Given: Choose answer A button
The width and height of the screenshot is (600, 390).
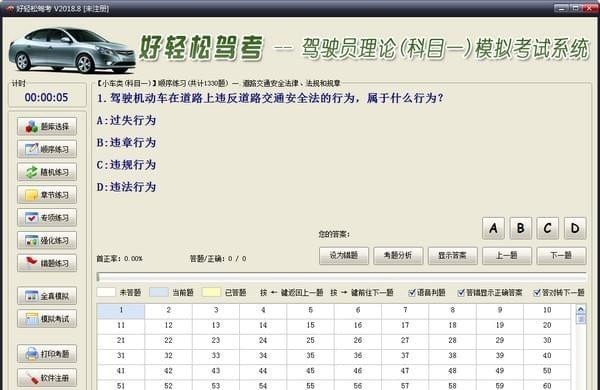Looking at the screenshot, I should point(493,228).
